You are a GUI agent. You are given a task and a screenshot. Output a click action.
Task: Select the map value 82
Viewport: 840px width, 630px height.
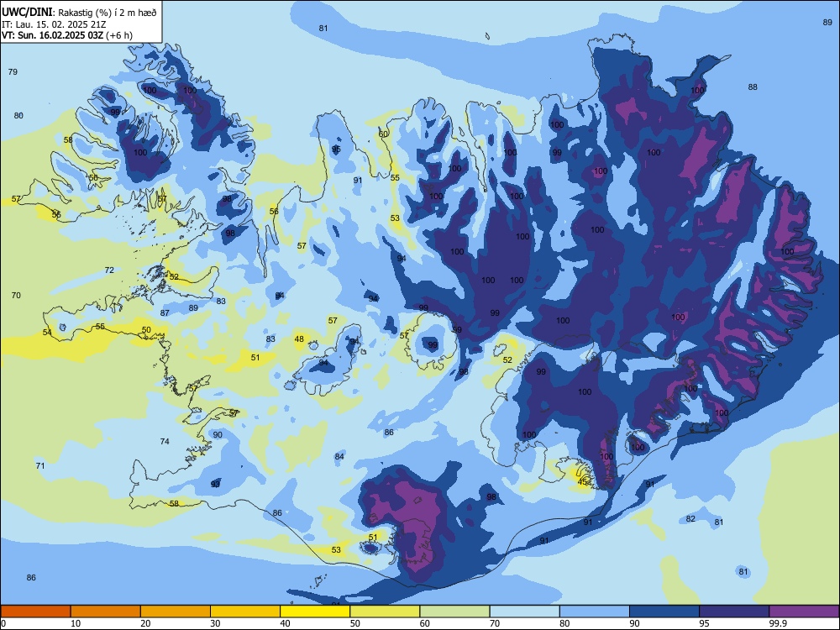coord(690,518)
